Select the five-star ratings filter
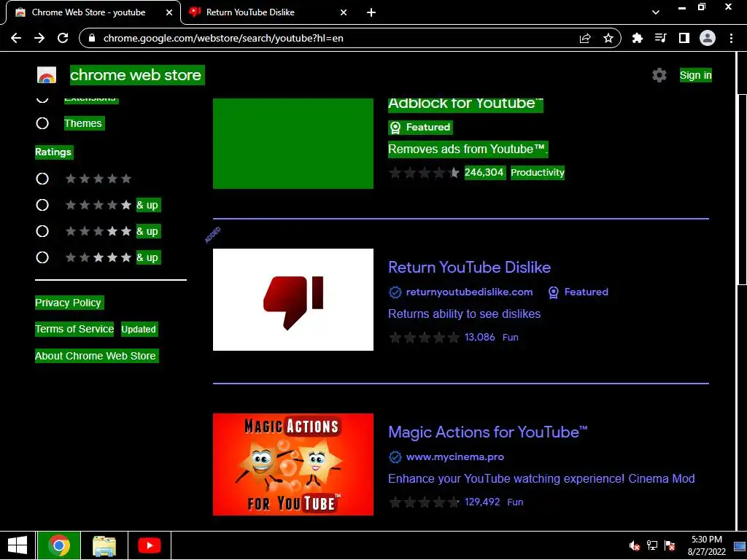Screen dimensions: 747x560 click(x=42, y=179)
